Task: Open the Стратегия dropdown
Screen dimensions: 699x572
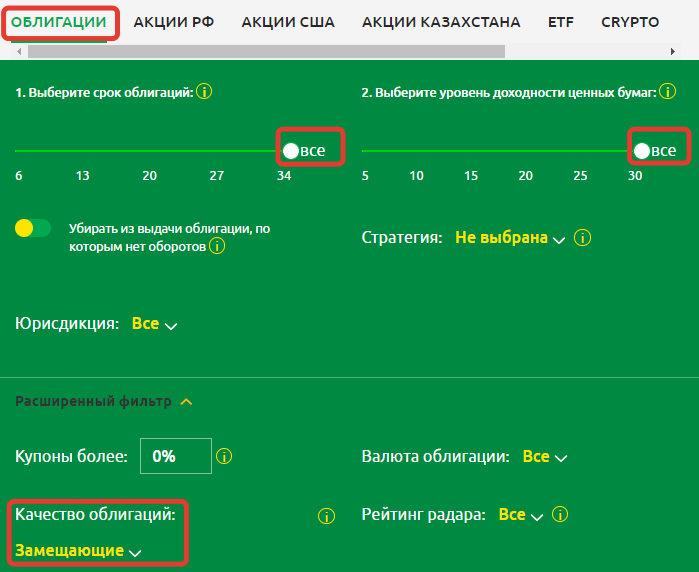Action: (510, 238)
